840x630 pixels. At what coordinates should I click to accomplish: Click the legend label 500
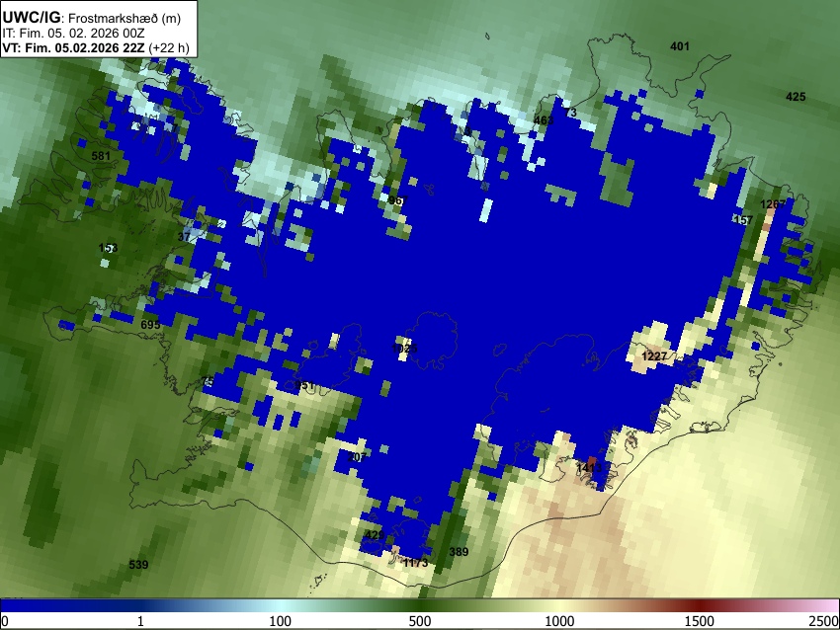(420, 621)
